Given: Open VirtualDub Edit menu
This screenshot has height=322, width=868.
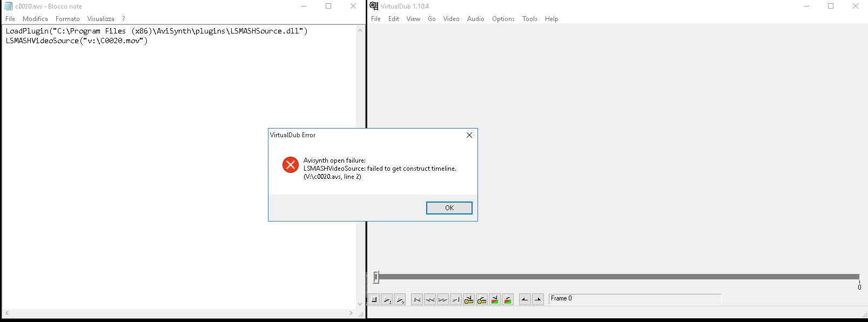Looking at the screenshot, I should point(394,19).
